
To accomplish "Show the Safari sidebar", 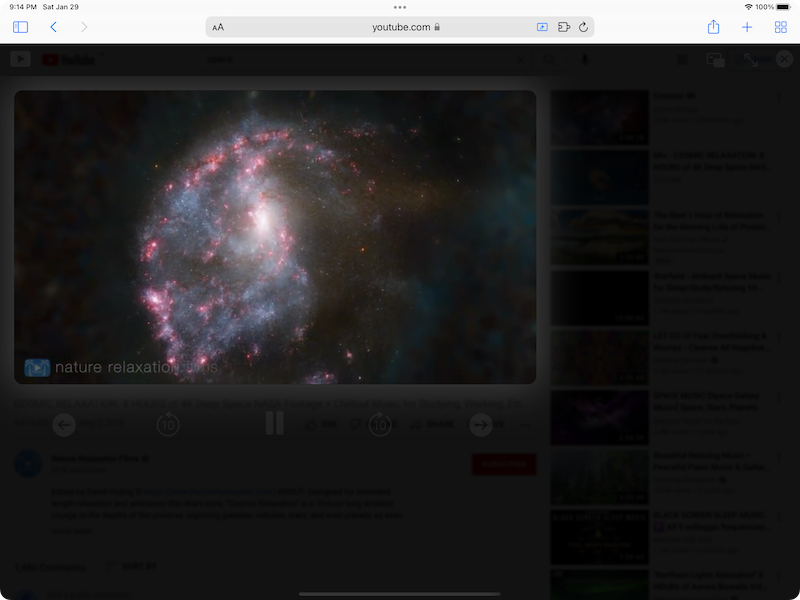I will tap(20, 27).
